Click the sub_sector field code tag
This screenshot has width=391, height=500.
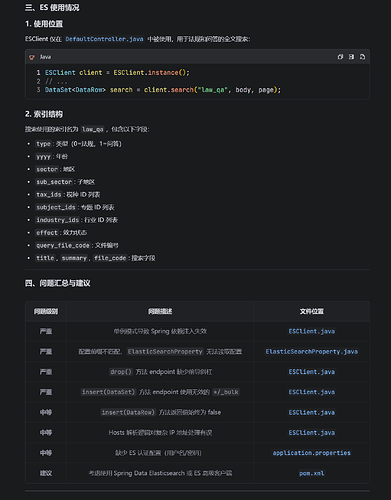[x=54, y=182]
